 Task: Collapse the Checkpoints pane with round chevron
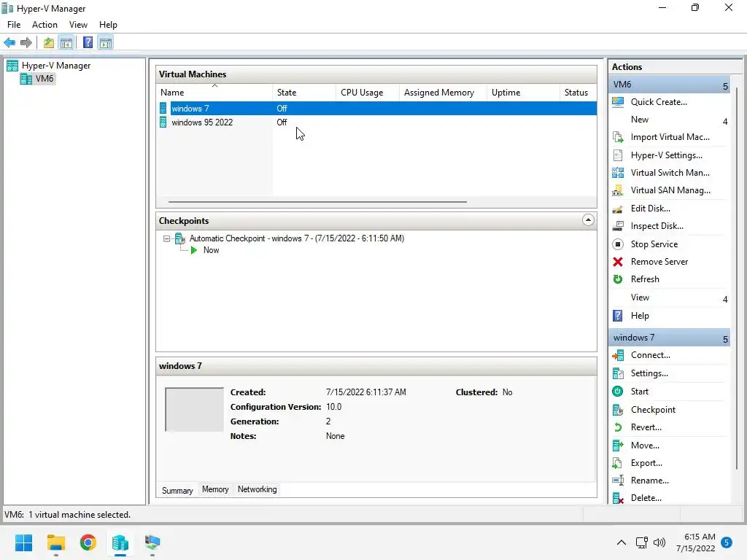coord(589,220)
